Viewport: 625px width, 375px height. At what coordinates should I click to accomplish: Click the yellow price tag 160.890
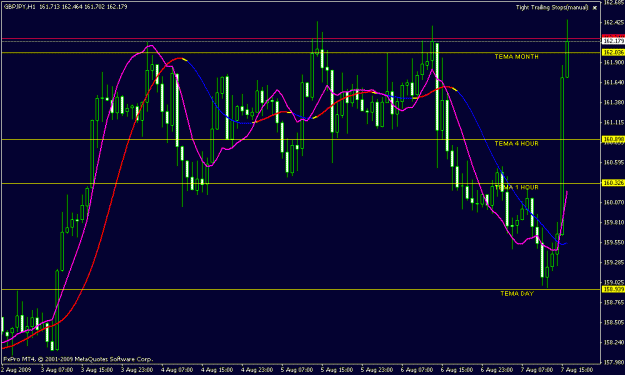tap(613, 139)
